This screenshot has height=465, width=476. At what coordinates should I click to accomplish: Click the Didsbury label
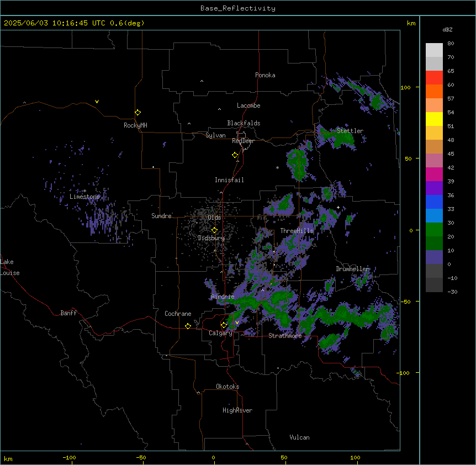point(211,238)
